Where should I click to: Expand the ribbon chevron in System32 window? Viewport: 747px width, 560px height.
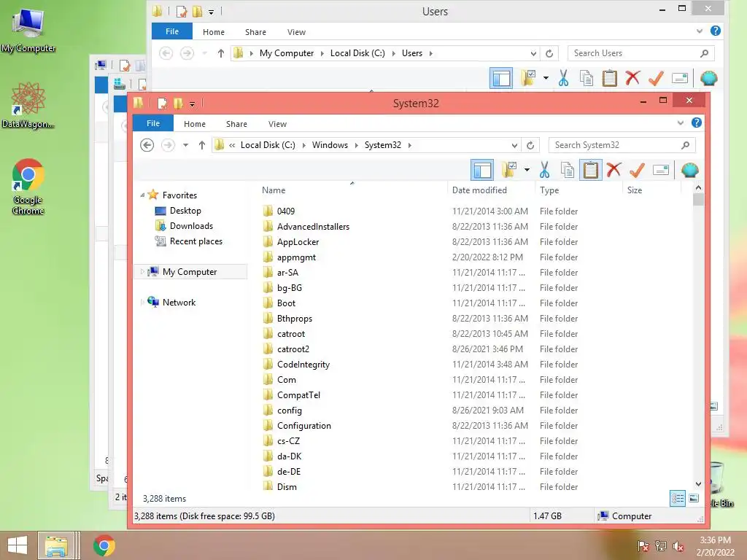[x=681, y=123]
